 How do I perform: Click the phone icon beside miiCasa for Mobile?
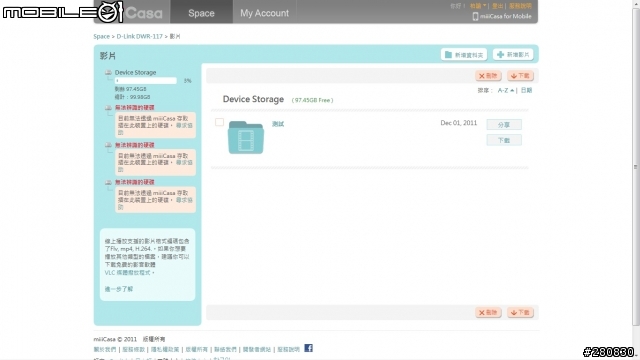pos(475,16)
